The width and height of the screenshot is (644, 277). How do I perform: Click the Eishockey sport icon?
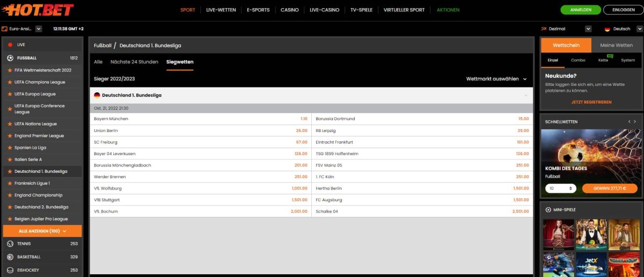tap(10, 270)
